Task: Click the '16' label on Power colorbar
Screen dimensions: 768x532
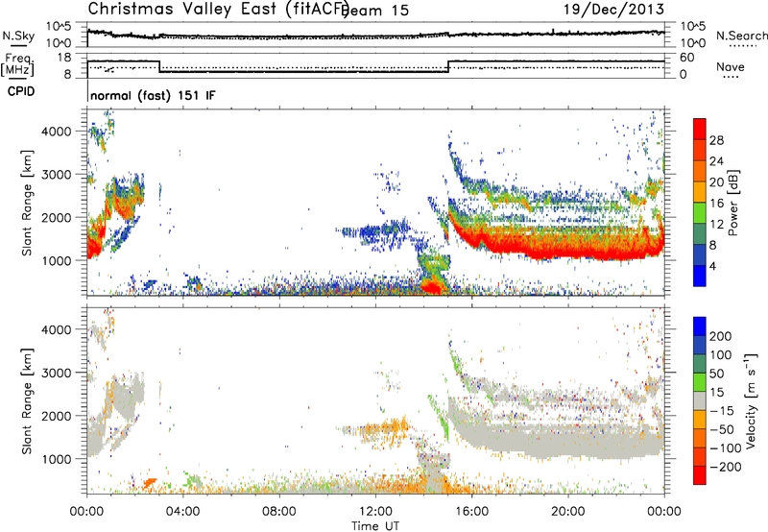Action: pyautogui.click(x=716, y=204)
